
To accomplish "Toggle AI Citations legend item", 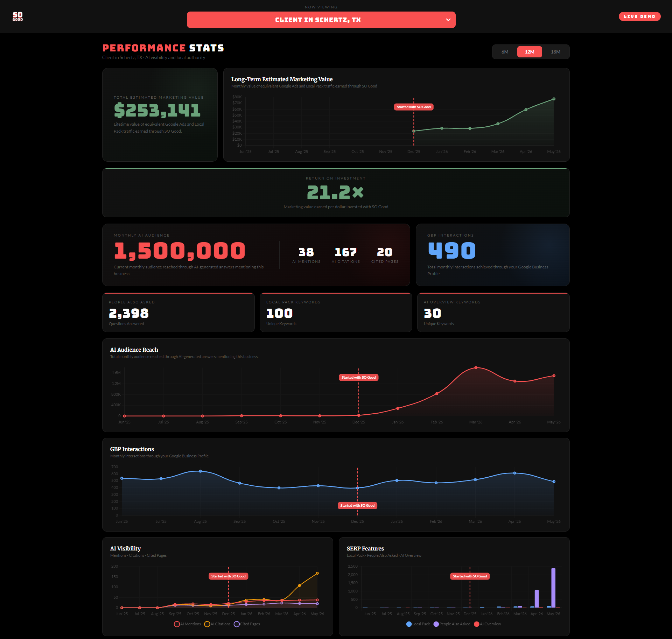I will [x=217, y=624].
